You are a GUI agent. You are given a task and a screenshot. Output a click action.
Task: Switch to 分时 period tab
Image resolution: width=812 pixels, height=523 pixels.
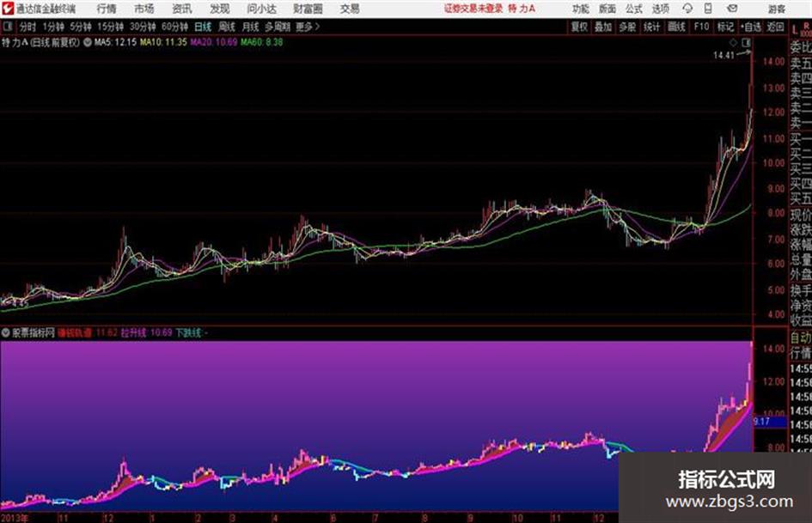[28, 27]
